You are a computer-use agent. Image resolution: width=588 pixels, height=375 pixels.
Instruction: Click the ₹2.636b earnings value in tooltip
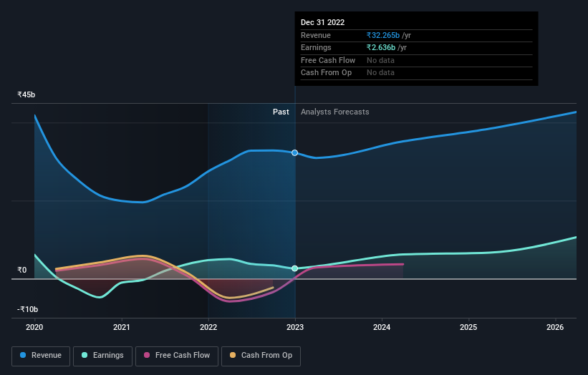coord(381,47)
